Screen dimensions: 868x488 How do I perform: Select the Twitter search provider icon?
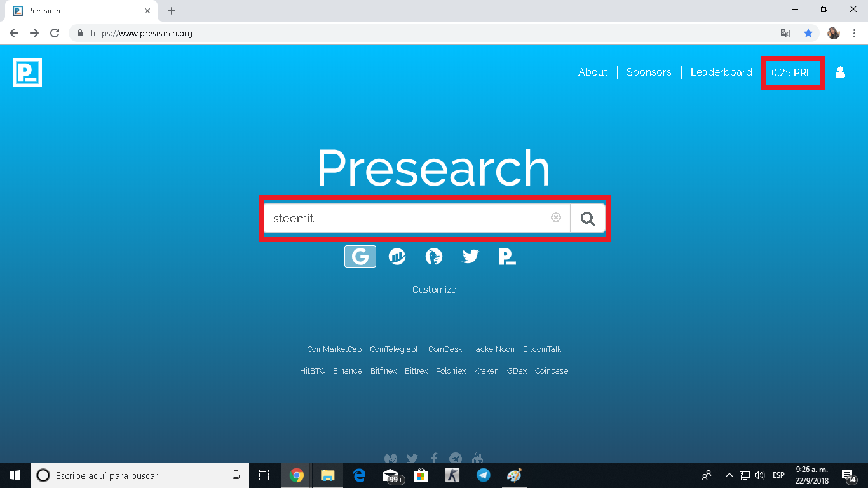[x=470, y=256]
